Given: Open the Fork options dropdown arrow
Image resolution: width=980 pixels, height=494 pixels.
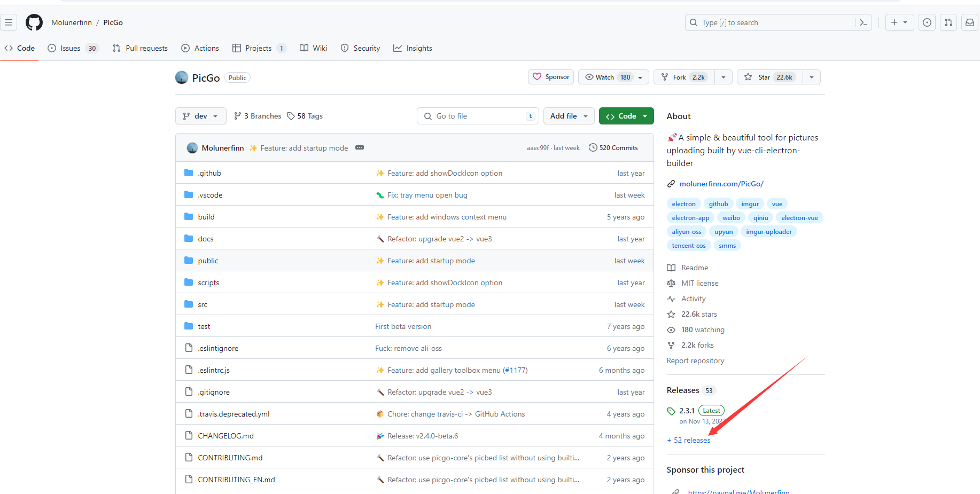Looking at the screenshot, I should 724,77.
